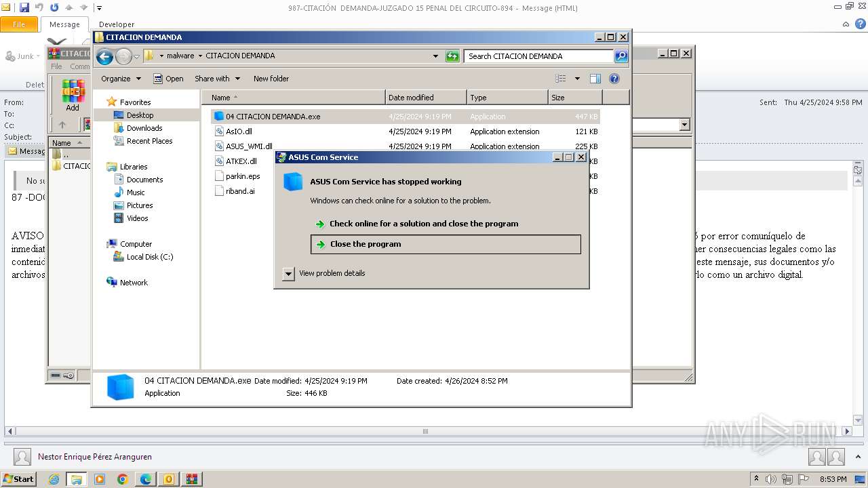The width and height of the screenshot is (868, 488).
Task: Click the Search CITACION DEMANDA field
Action: point(539,56)
